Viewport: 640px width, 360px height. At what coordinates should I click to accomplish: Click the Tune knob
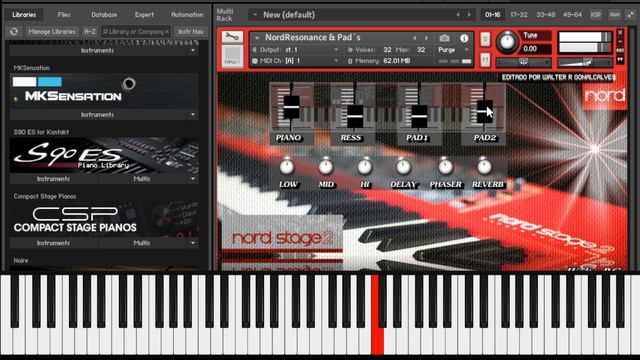click(507, 42)
